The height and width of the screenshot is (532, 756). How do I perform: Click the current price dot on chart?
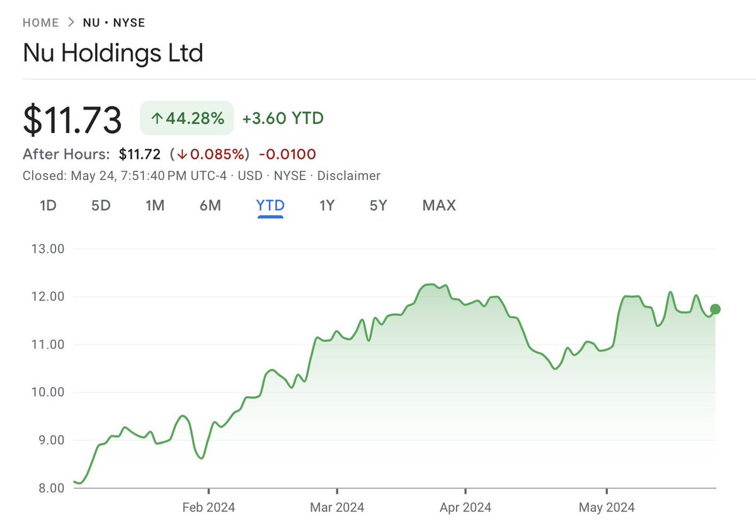coord(715,309)
